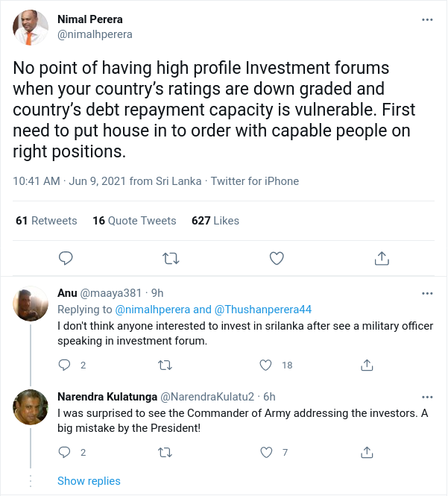Reply to Nimal Perera's main tweet
Screen dimensions: 448x496
click(66, 258)
